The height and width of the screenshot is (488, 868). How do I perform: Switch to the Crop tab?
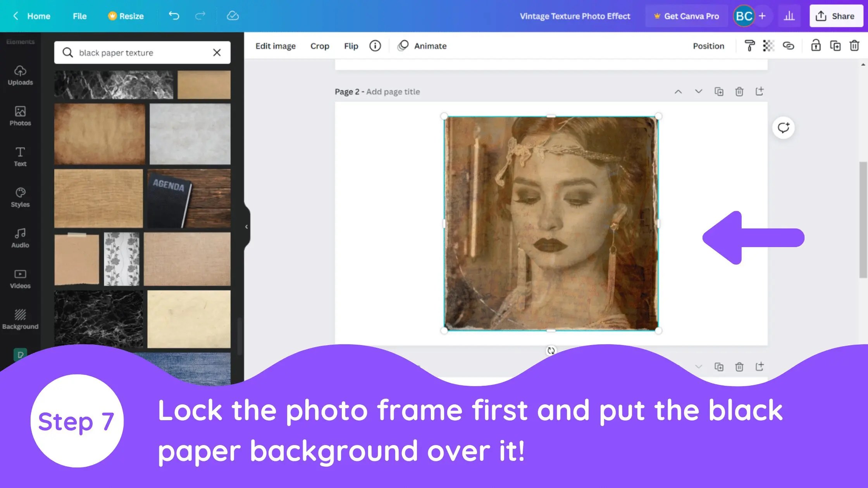pos(320,46)
